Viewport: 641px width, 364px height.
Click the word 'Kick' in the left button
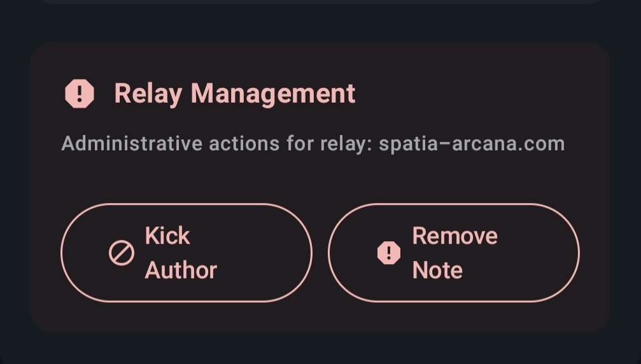click(167, 236)
